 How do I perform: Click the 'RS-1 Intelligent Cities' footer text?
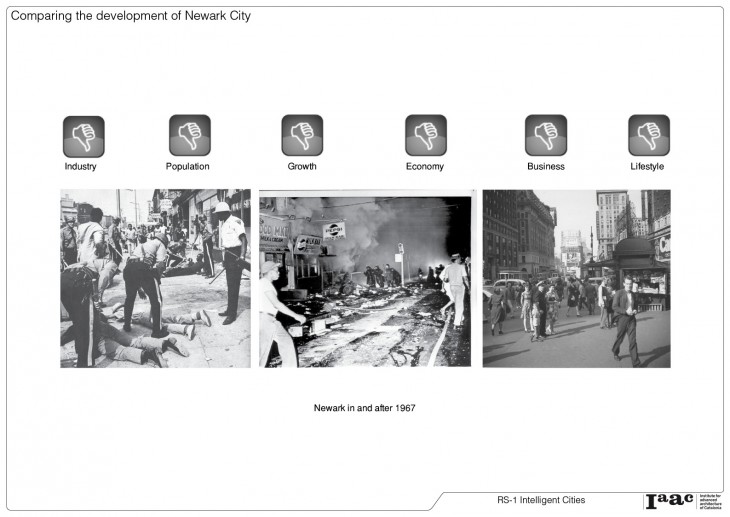(x=541, y=500)
